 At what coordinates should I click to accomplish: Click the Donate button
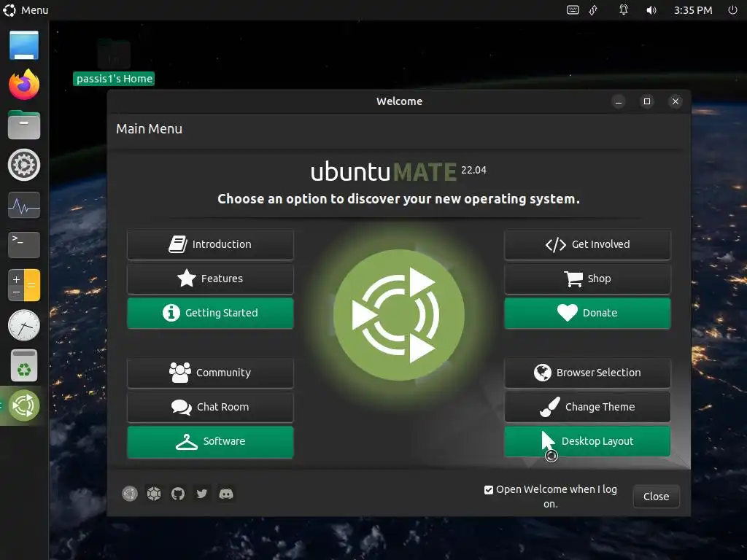587,313
